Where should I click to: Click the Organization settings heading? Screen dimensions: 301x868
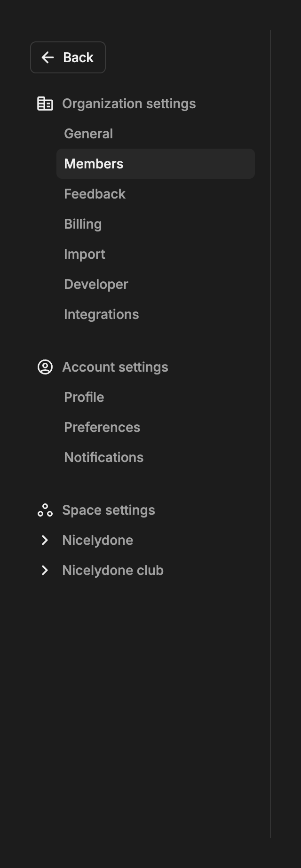pyautogui.click(x=130, y=104)
